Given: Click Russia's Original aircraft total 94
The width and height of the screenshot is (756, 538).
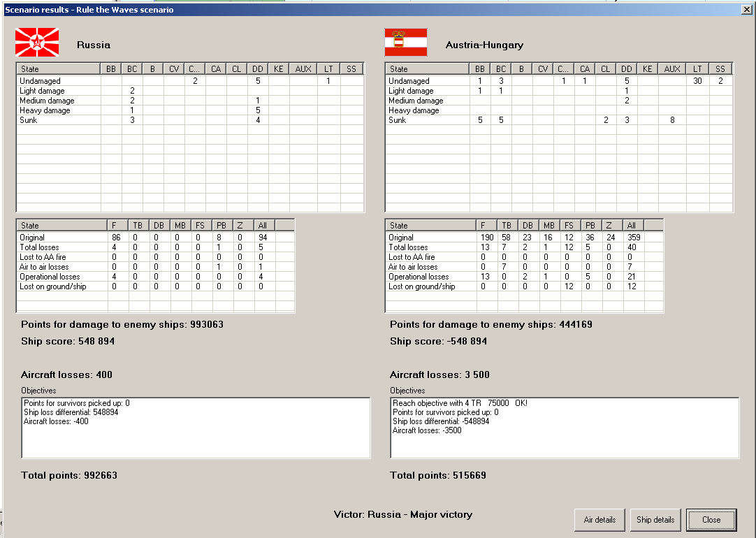Looking at the screenshot, I should (262, 238).
